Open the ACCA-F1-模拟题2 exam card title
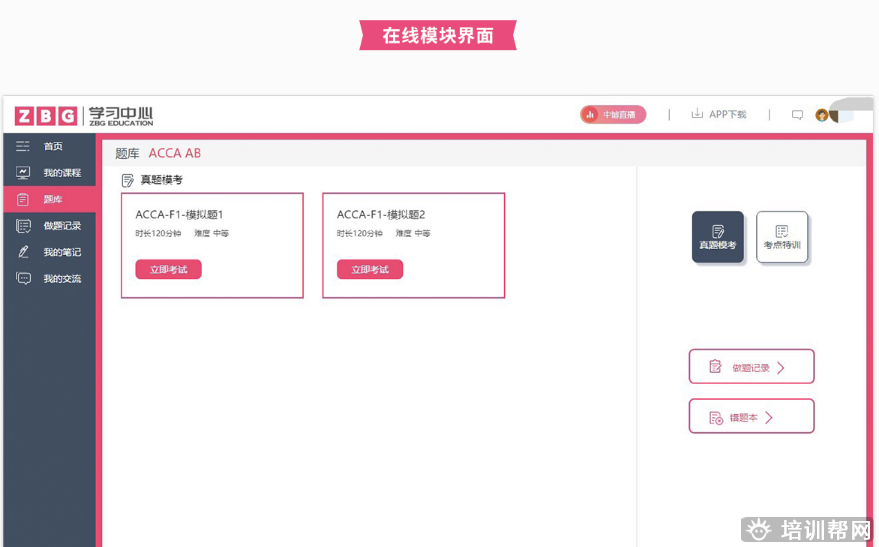The height and width of the screenshot is (547, 879). 381,214
